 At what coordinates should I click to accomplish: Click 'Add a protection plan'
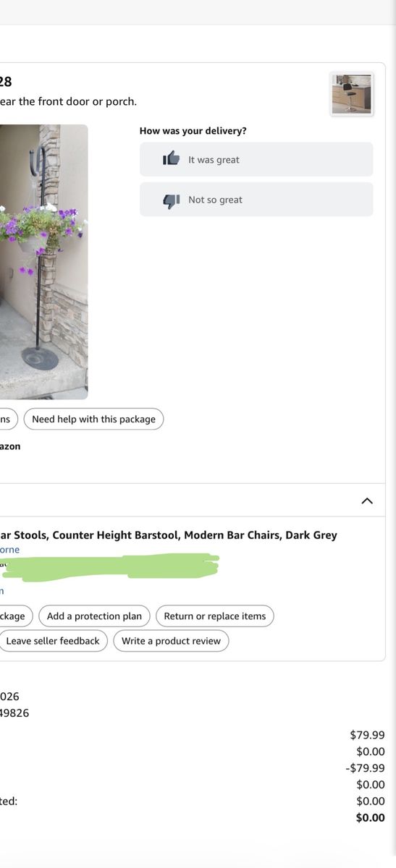pyautogui.click(x=95, y=616)
